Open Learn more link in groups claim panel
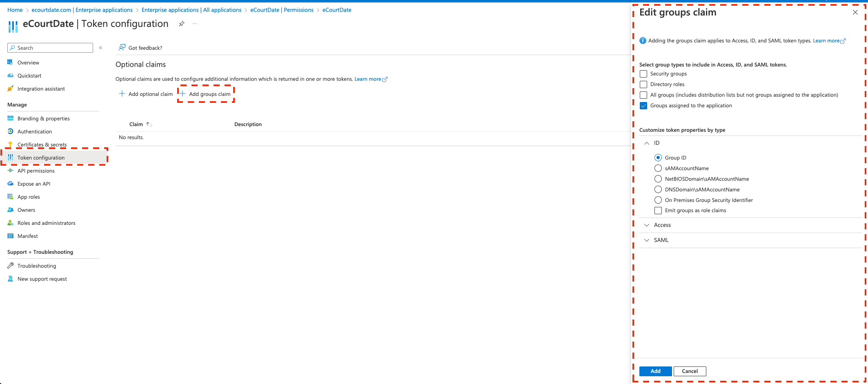This screenshot has height=384, width=868. coord(829,40)
